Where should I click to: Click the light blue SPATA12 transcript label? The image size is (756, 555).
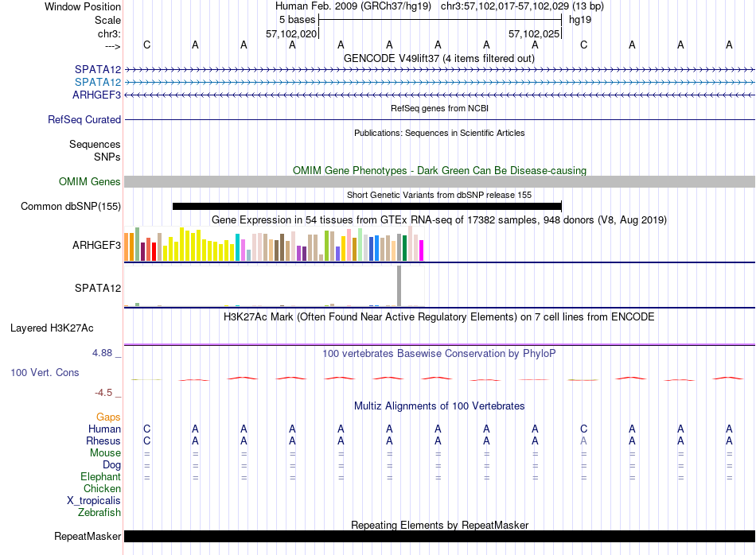pyautogui.click(x=97, y=82)
